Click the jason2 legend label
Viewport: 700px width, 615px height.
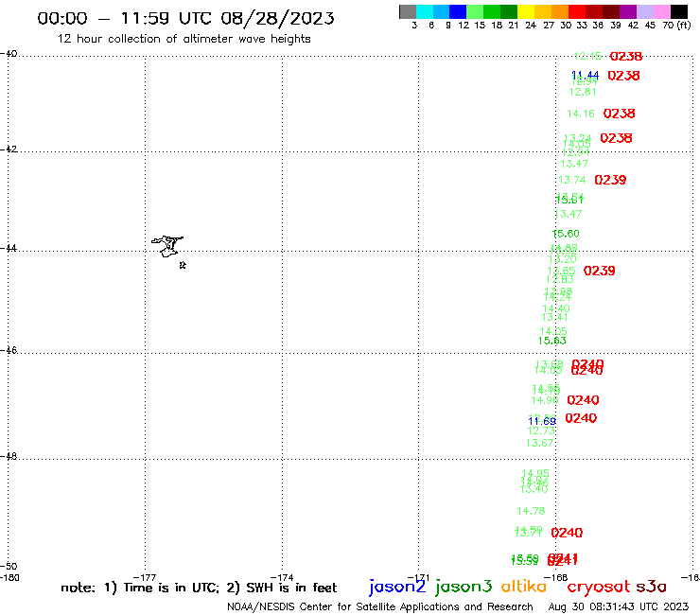coord(397,587)
